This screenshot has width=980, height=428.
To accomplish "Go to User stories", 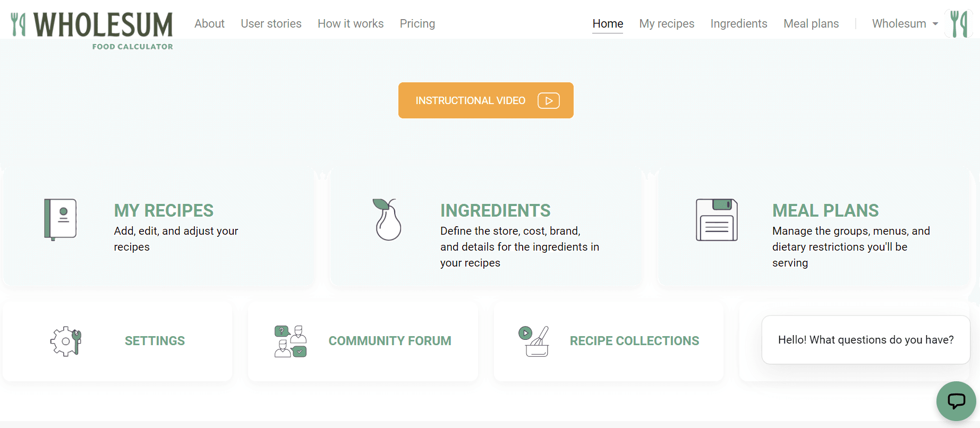I will [x=271, y=24].
